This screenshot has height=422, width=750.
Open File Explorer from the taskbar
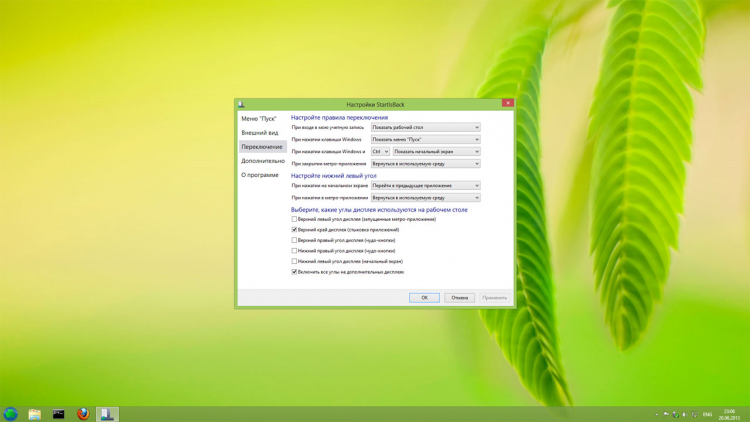click(x=34, y=414)
